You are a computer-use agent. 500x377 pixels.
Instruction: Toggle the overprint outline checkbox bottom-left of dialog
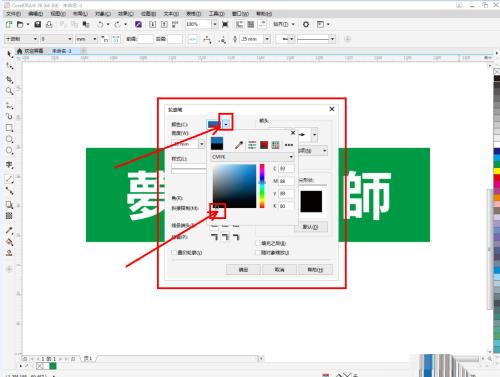[174, 253]
